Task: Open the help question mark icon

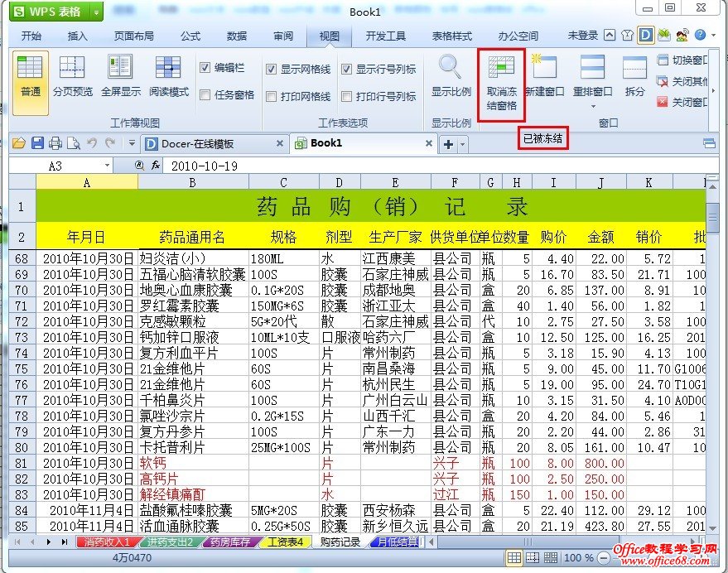Action: [x=700, y=35]
